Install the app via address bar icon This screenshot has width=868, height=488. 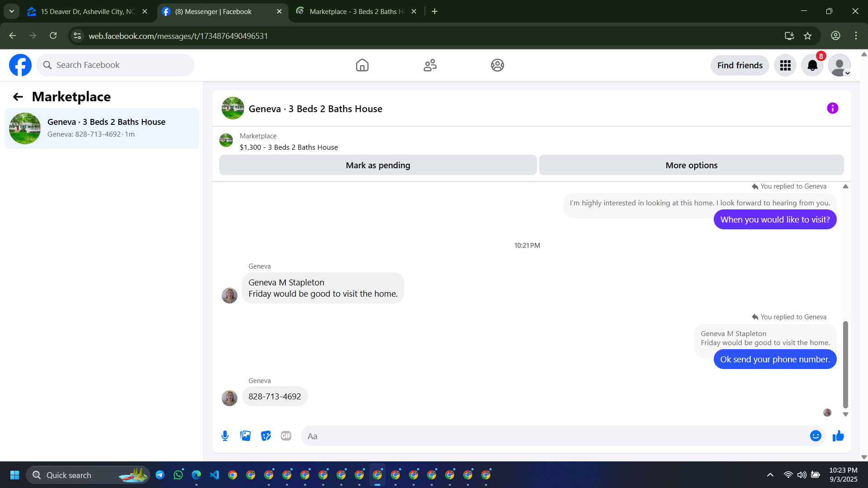[x=789, y=36]
